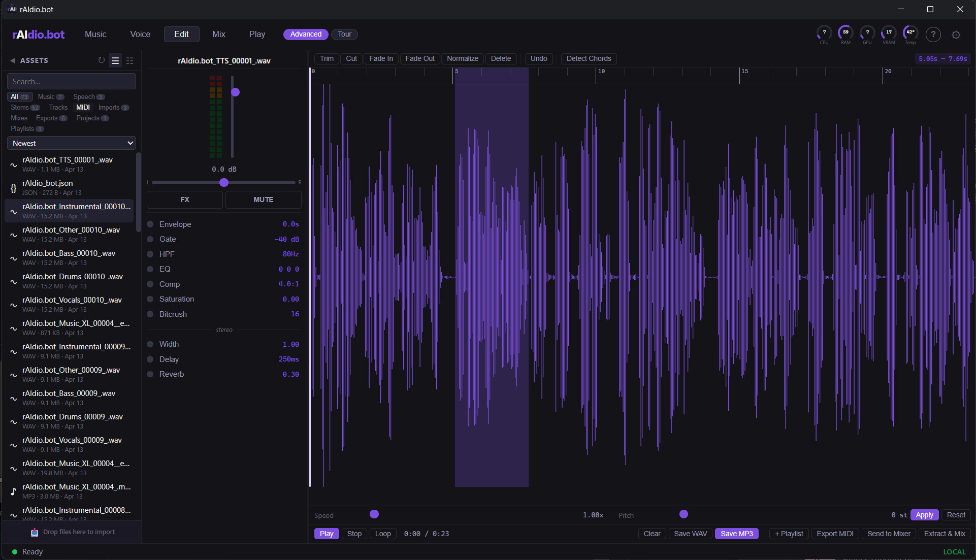Click the Temp gauge
The height and width of the screenshot is (560, 976).
point(910,35)
